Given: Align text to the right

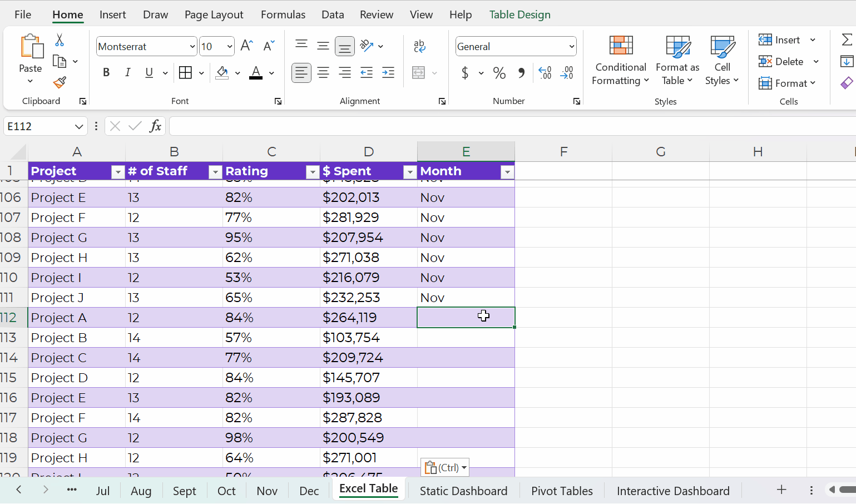Looking at the screenshot, I should tap(345, 73).
